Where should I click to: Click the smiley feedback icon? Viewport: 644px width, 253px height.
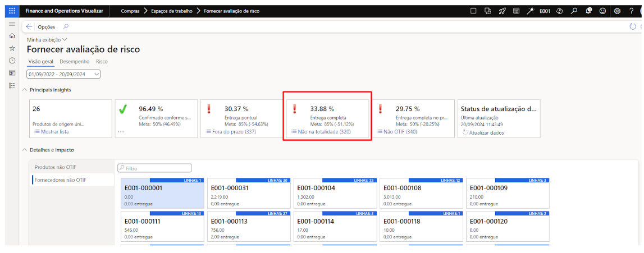click(x=602, y=11)
